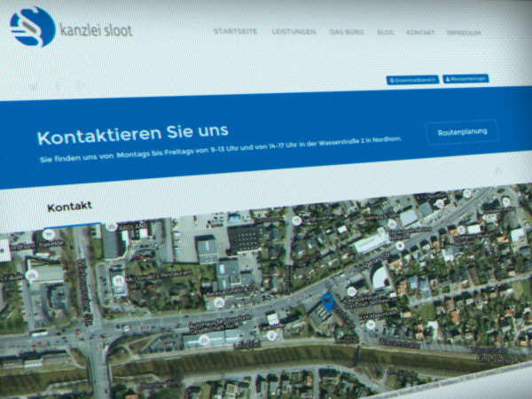Click the Beresa GmbH & Co. map icon
532x399 pixels.
(219, 302)
